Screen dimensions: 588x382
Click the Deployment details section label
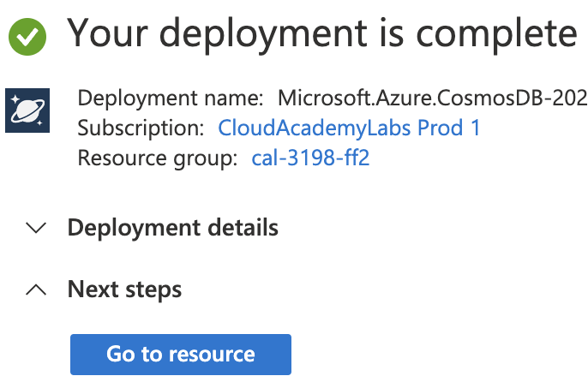coord(172,228)
